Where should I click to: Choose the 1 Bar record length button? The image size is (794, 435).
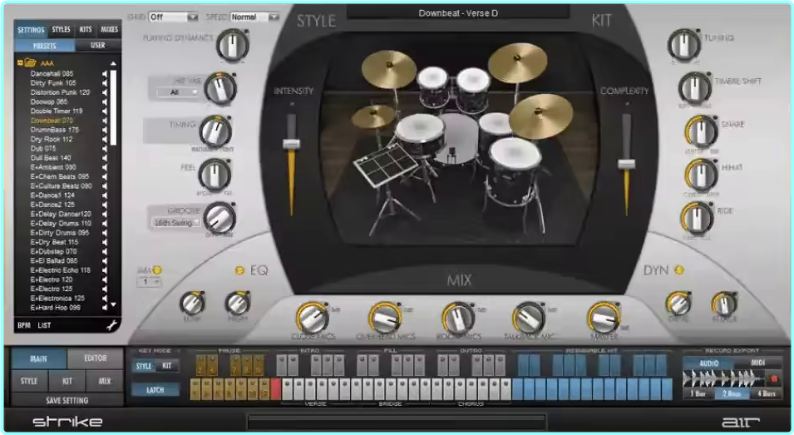pyautogui.click(x=698, y=393)
